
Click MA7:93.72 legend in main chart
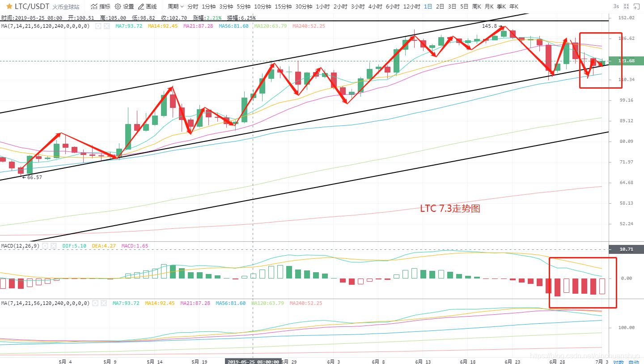129,26
